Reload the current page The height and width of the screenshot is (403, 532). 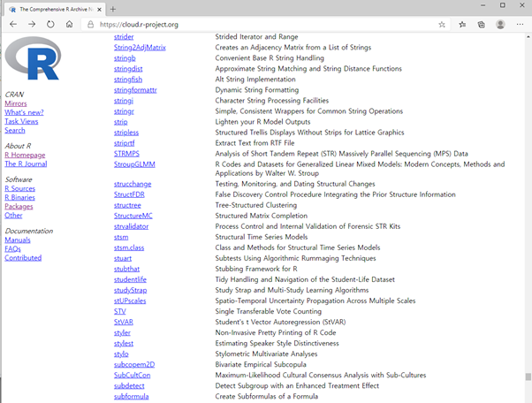50,25
